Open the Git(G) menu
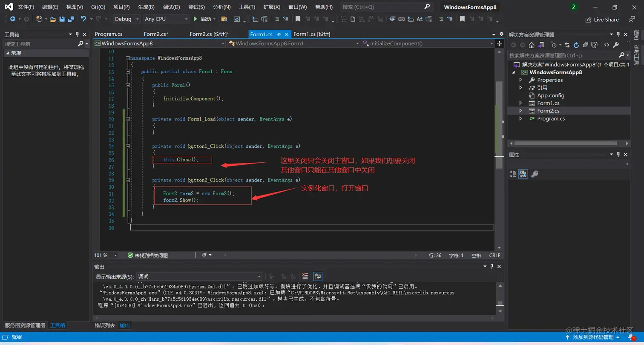This screenshot has width=644, height=345. click(x=98, y=7)
